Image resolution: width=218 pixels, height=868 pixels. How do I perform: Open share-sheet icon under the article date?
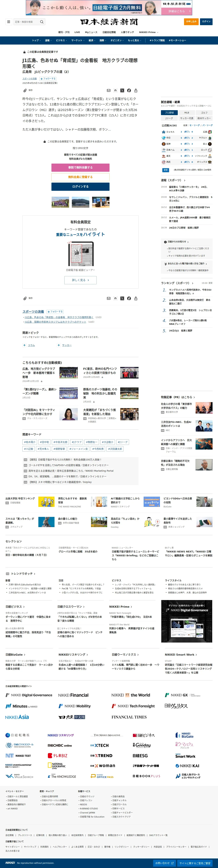(136, 90)
